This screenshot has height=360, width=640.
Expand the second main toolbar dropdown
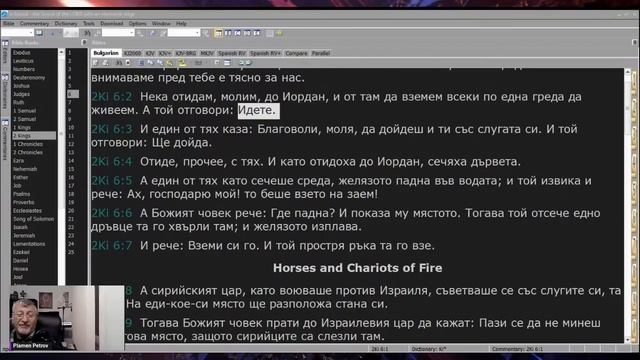pos(131,33)
